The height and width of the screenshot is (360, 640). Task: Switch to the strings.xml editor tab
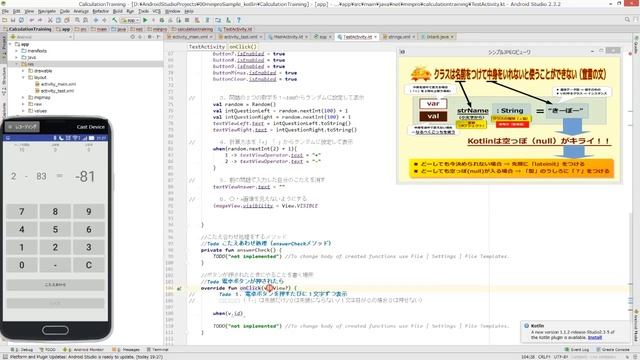[399, 37]
